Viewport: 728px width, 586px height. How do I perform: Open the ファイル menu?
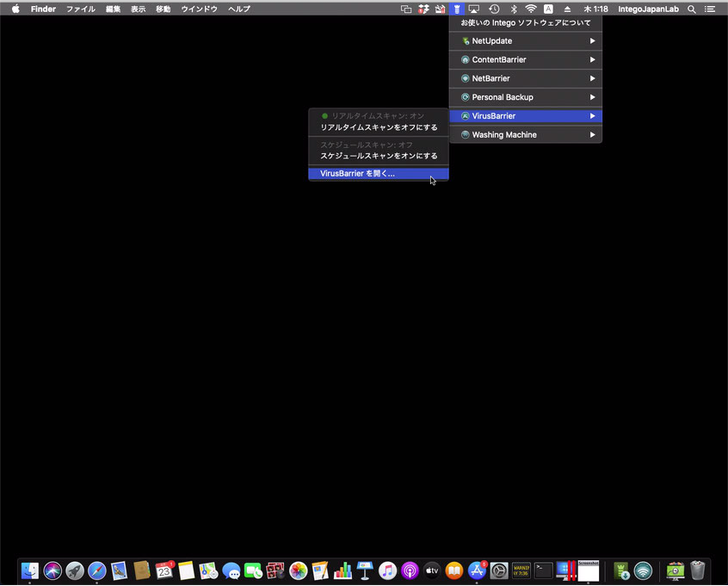click(x=81, y=9)
